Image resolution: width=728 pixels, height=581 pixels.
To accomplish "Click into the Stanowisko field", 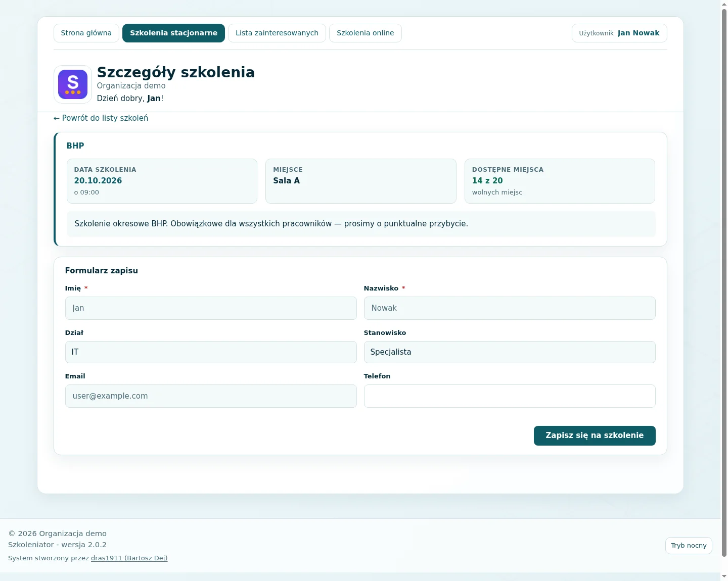I will tap(510, 352).
